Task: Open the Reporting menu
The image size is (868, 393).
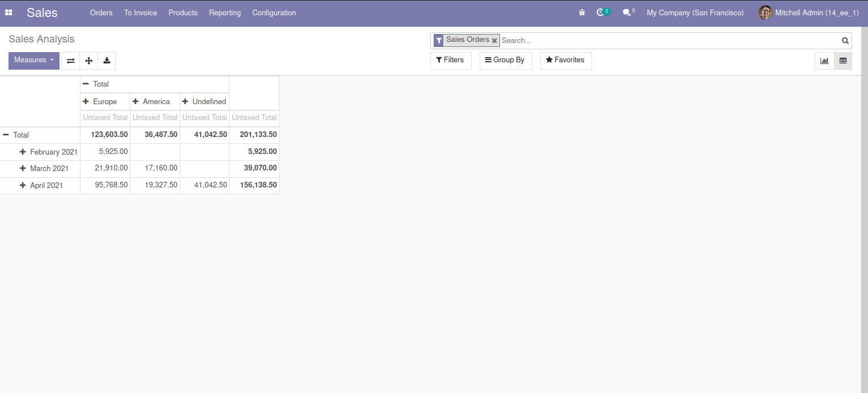Action: 225,12
